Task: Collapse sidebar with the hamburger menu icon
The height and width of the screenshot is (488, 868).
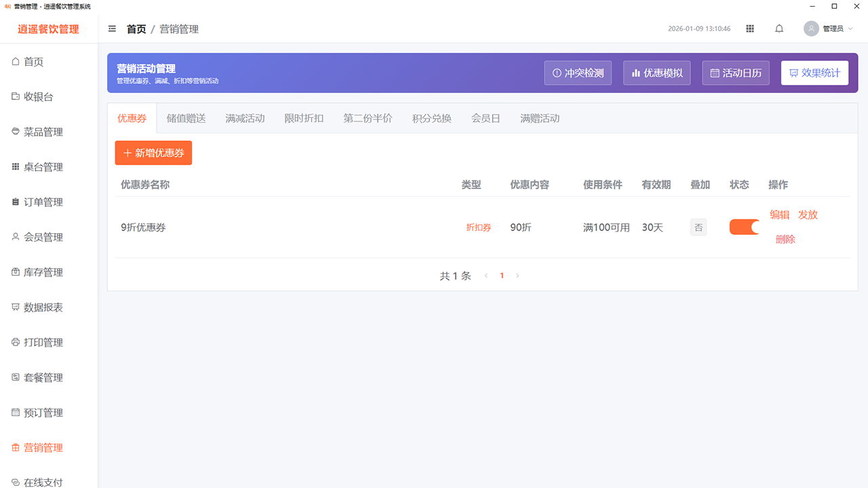Action: pyautogui.click(x=112, y=28)
